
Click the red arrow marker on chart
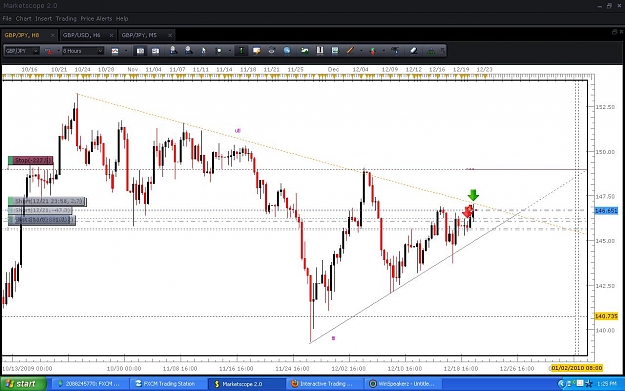(467, 212)
